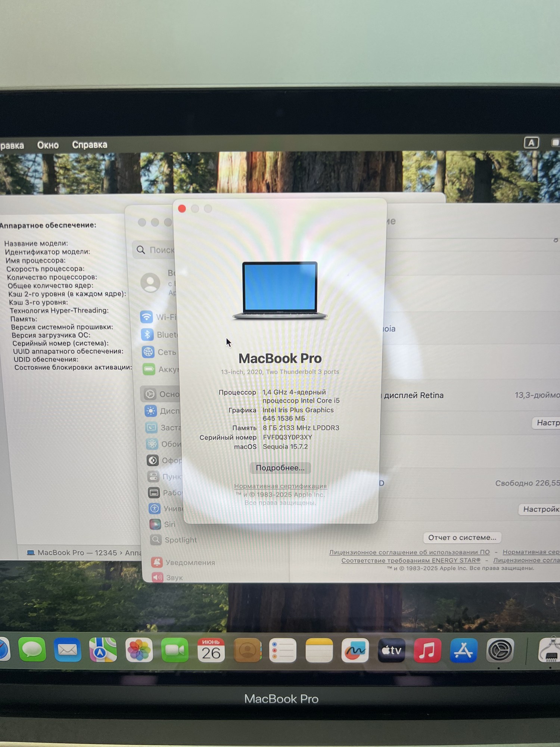Open Desktop & Dock (Рабочий стол) settings
This screenshot has width=560, height=747.
165,493
